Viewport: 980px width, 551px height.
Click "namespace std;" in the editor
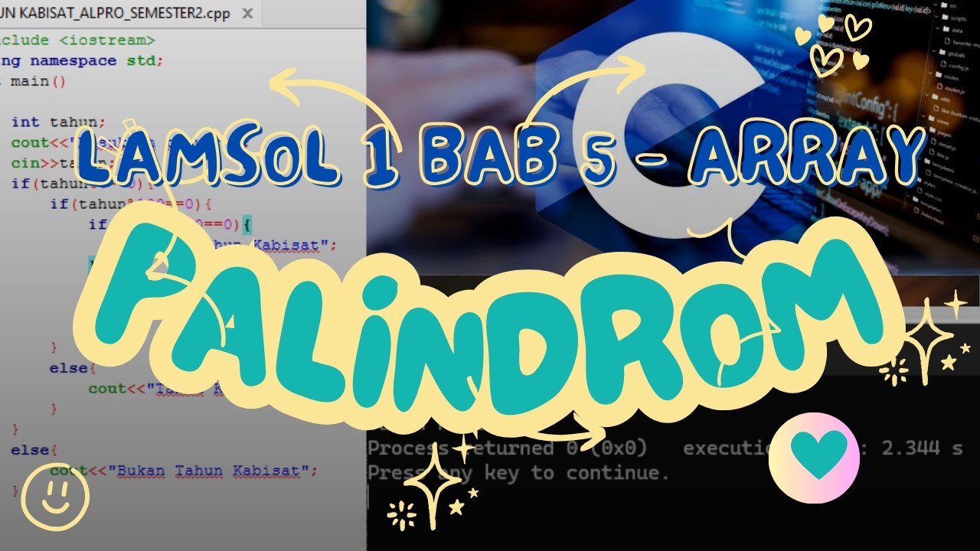(96, 60)
